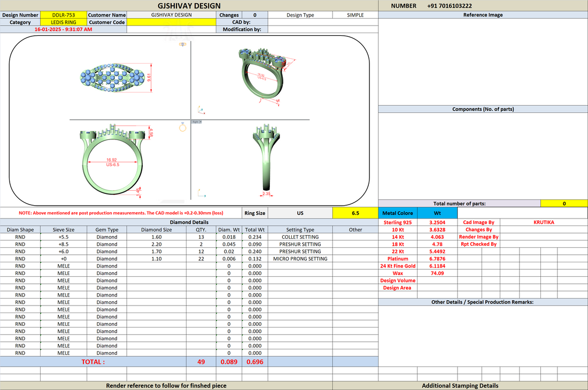The height and width of the screenshot is (390, 588).
Task: Click the yellow Design Number cell DDLR-753
Action: [64, 15]
